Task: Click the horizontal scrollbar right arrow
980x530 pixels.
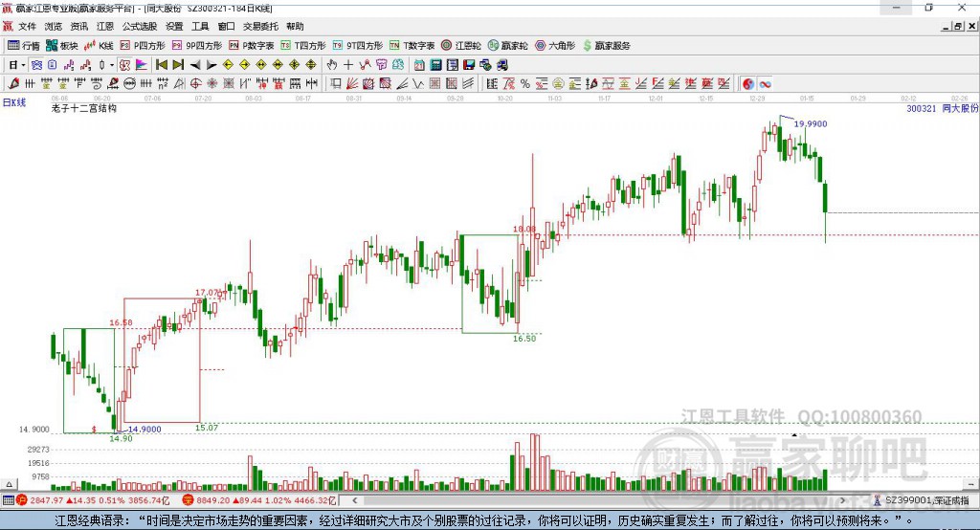Action: pos(842,500)
